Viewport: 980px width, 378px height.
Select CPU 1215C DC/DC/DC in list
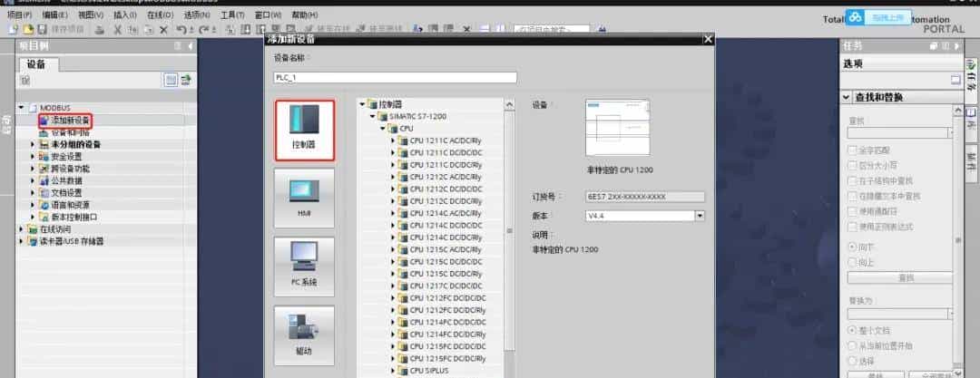[446, 262]
